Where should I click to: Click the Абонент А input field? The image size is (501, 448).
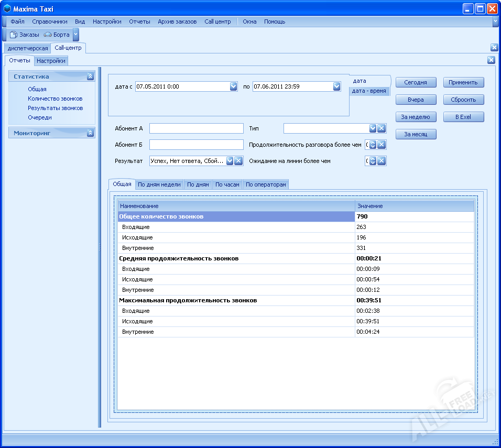click(x=197, y=128)
